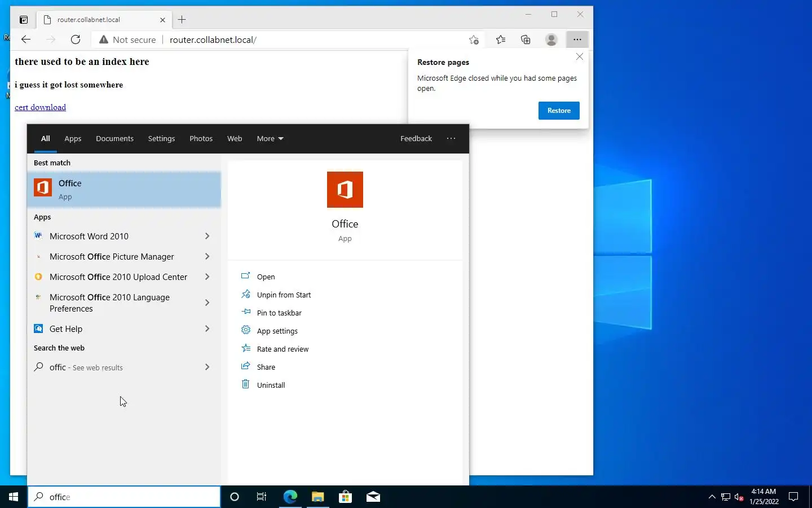Add this page to favorites star

(x=474, y=40)
